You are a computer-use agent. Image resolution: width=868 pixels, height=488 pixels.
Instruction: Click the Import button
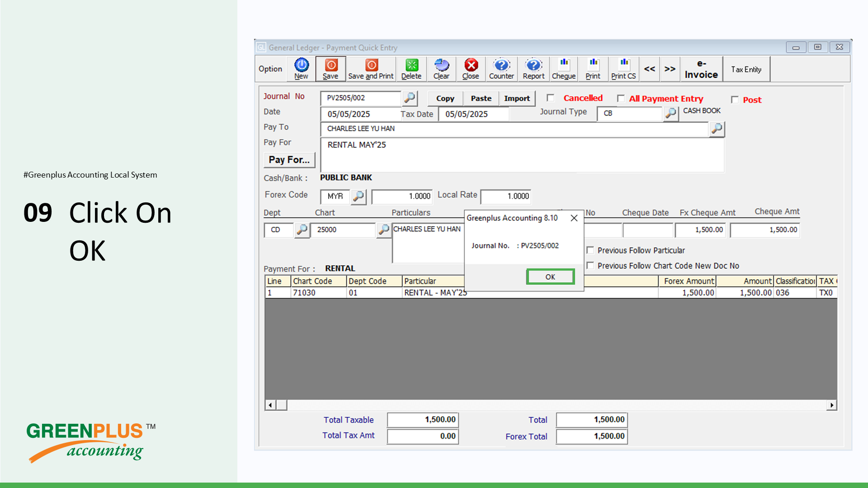pos(517,99)
